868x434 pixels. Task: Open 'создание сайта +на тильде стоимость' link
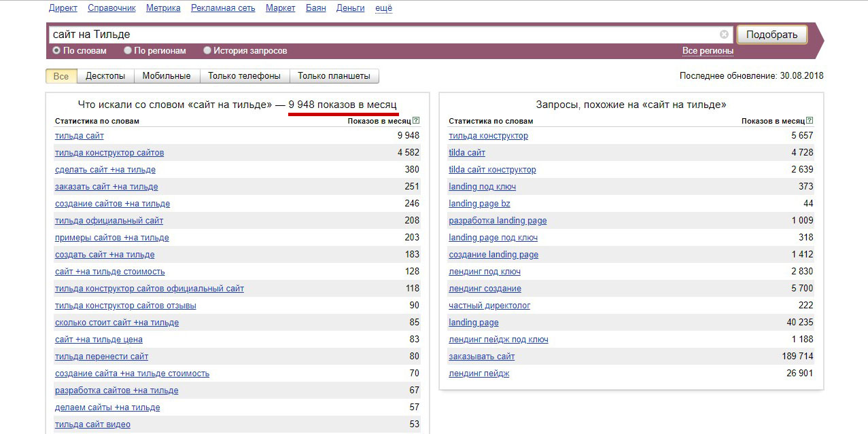(x=132, y=374)
